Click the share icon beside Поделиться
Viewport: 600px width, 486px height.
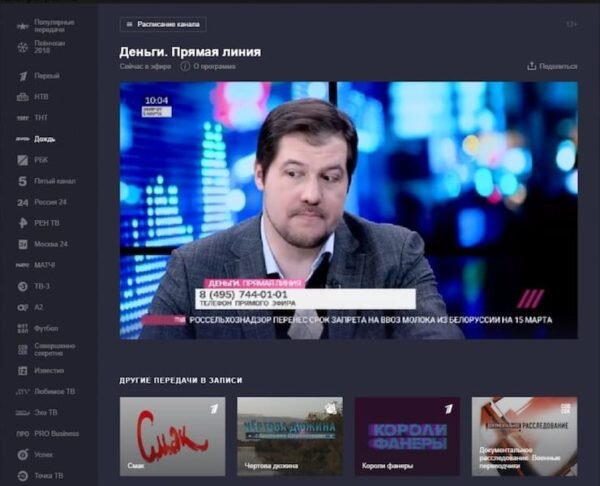click(x=532, y=66)
